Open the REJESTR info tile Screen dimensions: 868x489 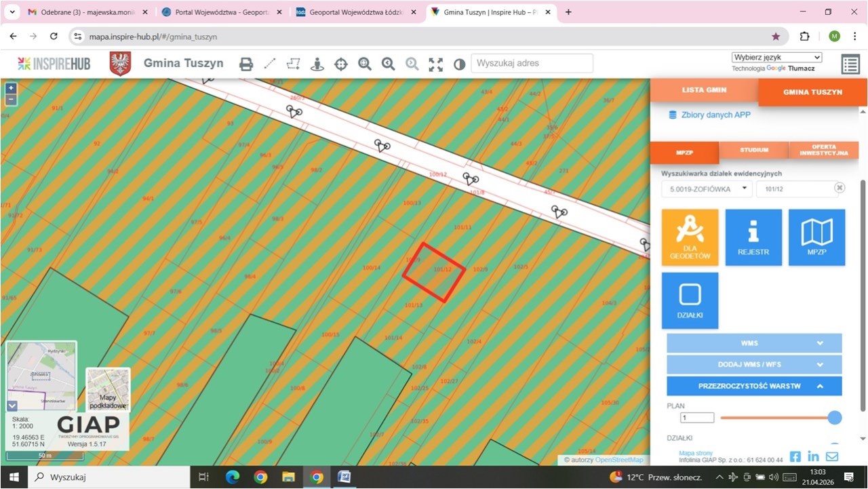point(753,237)
